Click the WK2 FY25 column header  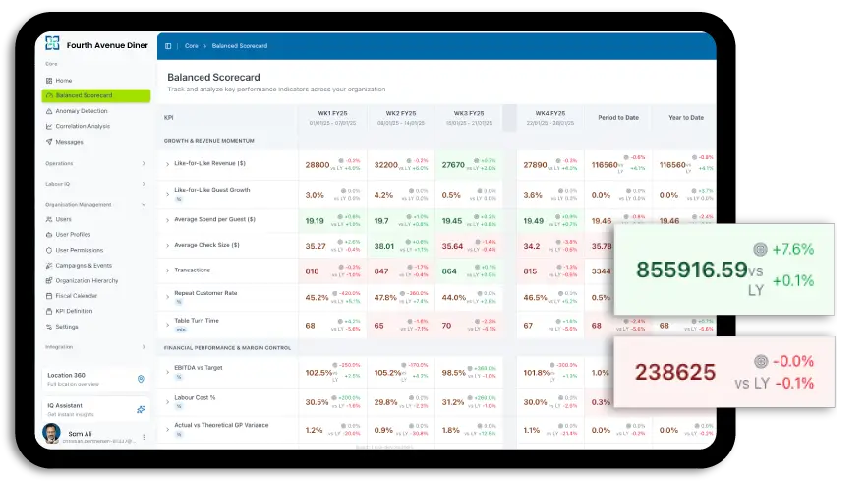point(401,117)
